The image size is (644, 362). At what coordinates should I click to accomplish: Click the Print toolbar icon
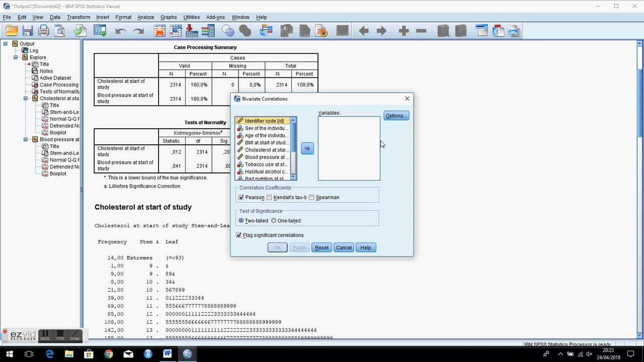pyautogui.click(x=44, y=31)
